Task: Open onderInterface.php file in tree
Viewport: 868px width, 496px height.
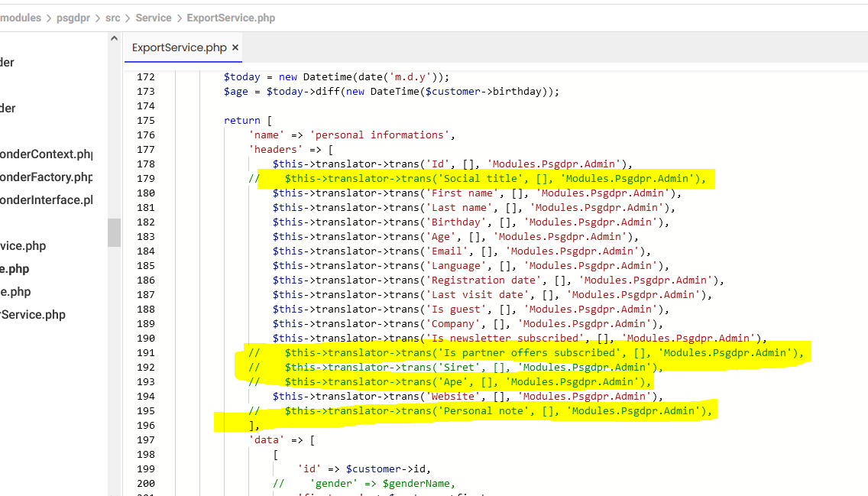Action: [47, 199]
